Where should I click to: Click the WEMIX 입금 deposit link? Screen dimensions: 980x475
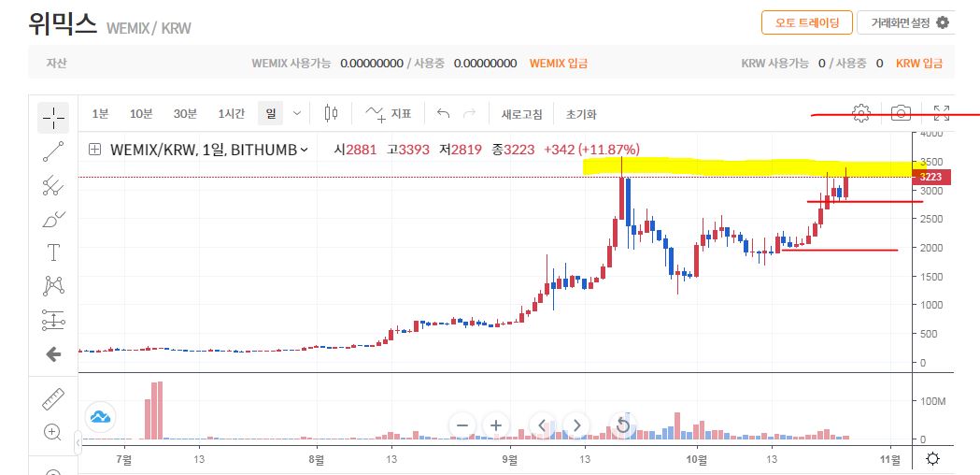tap(558, 64)
